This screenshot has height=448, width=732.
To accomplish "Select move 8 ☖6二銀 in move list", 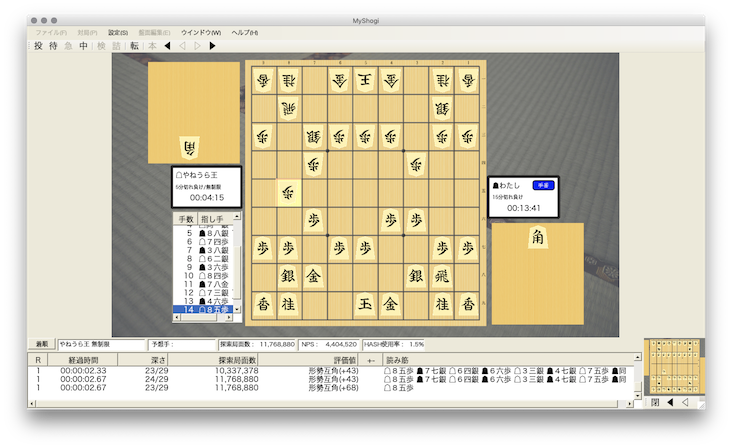I will 203,259.
